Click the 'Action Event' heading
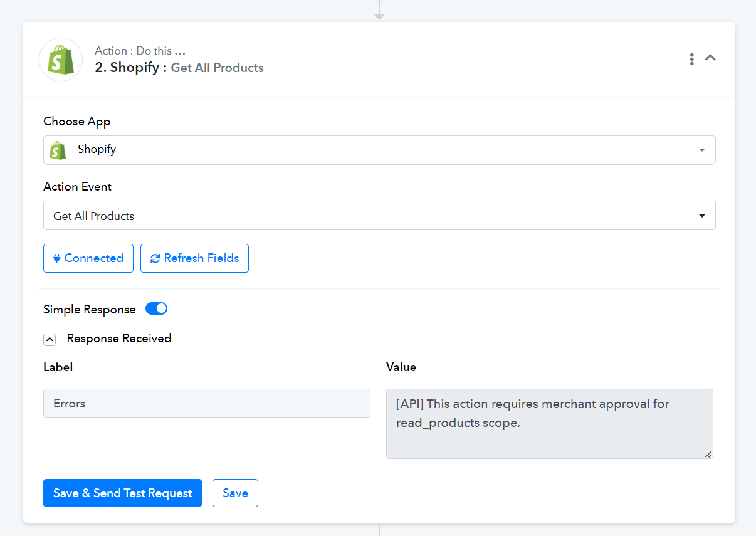The height and width of the screenshot is (536, 756). pos(78,187)
